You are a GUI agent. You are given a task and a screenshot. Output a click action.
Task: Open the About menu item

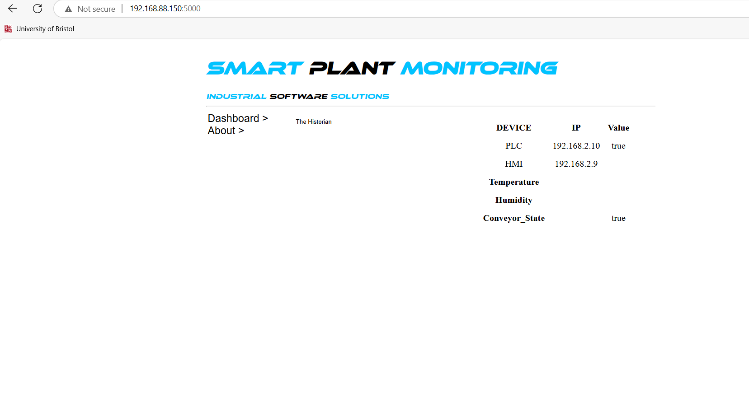pyautogui.click(x=225, y=130)
